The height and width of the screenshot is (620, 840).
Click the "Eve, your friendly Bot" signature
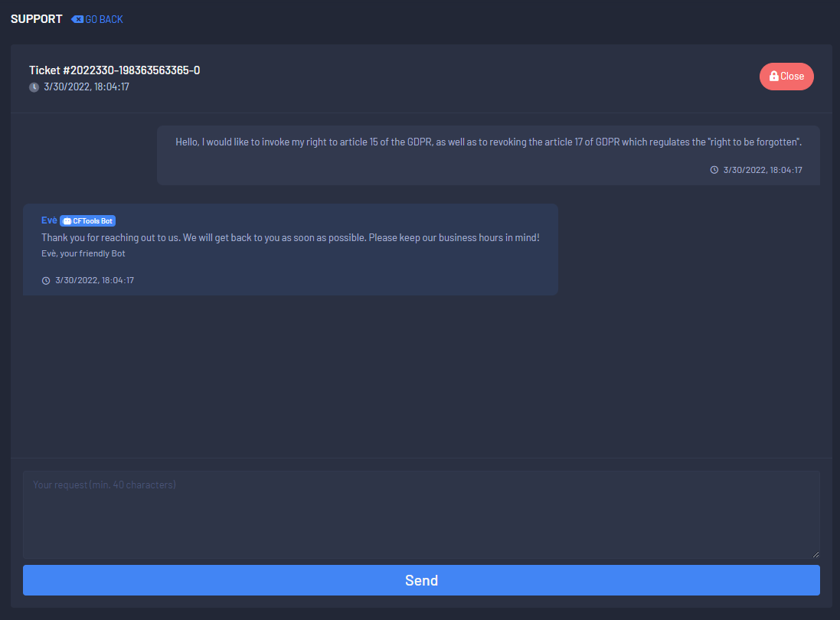[x=83, y=253]
